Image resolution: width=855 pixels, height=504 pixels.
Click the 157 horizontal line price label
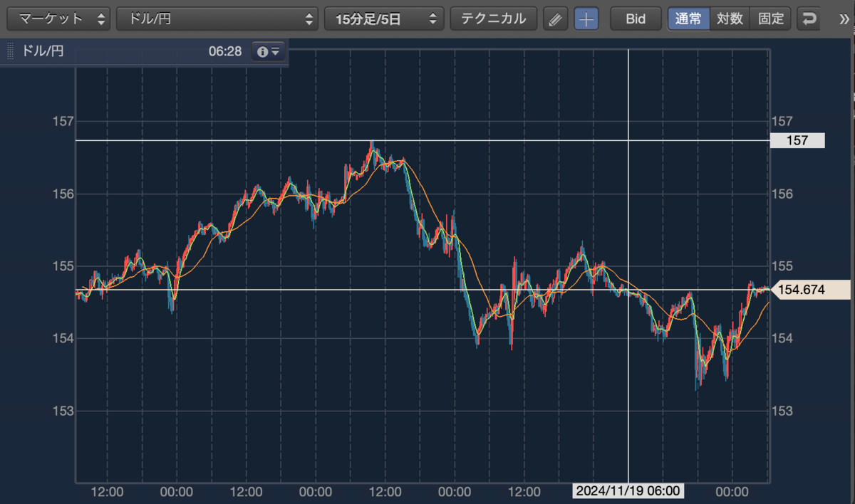[x=797, y=141]
